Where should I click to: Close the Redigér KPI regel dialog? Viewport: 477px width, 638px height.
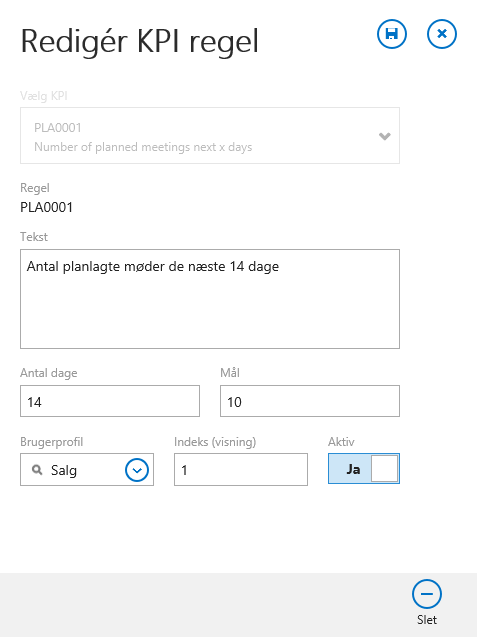(442, 34)
